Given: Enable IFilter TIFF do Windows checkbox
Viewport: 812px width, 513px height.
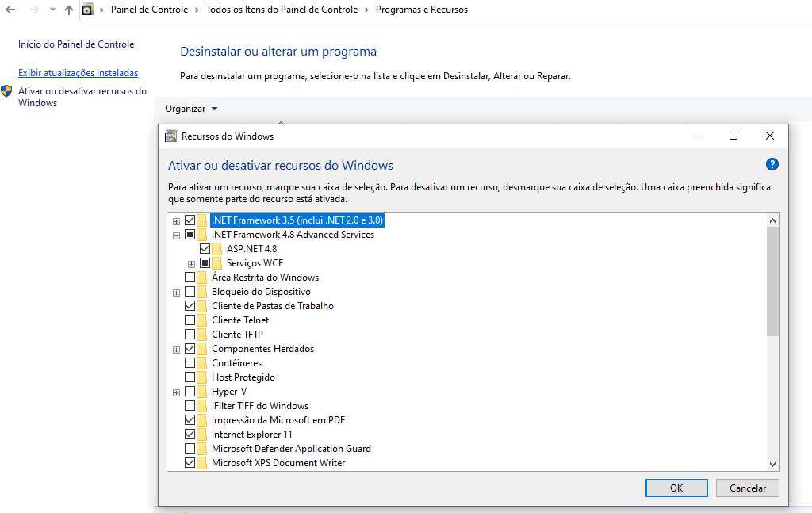Looking at the screenshot, I should coord(190,406).
